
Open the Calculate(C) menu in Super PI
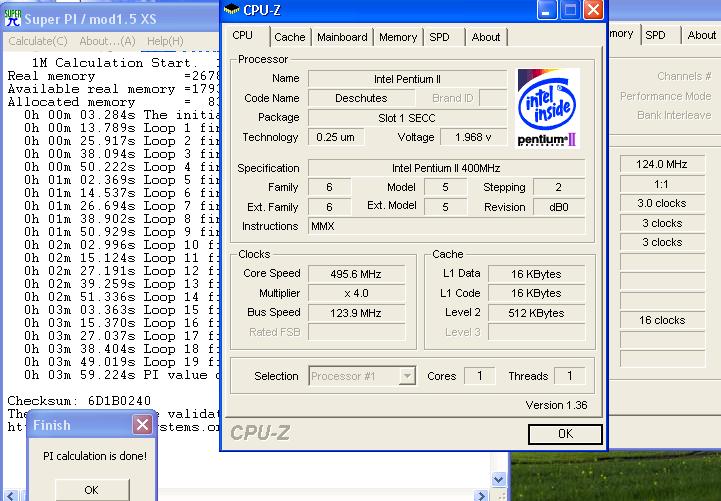[38, 41]
